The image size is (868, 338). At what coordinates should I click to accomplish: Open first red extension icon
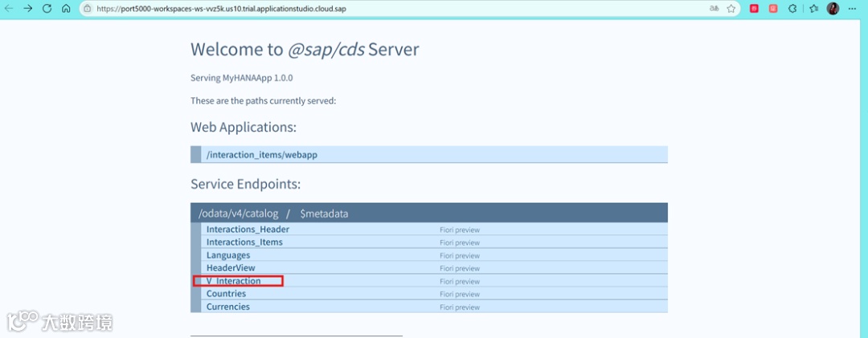pos(754,9)
